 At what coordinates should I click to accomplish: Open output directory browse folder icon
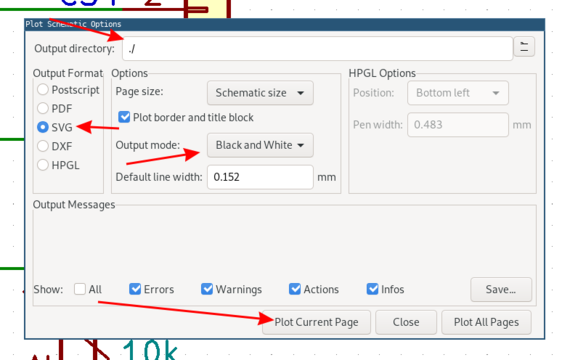(x=524, y=47)
